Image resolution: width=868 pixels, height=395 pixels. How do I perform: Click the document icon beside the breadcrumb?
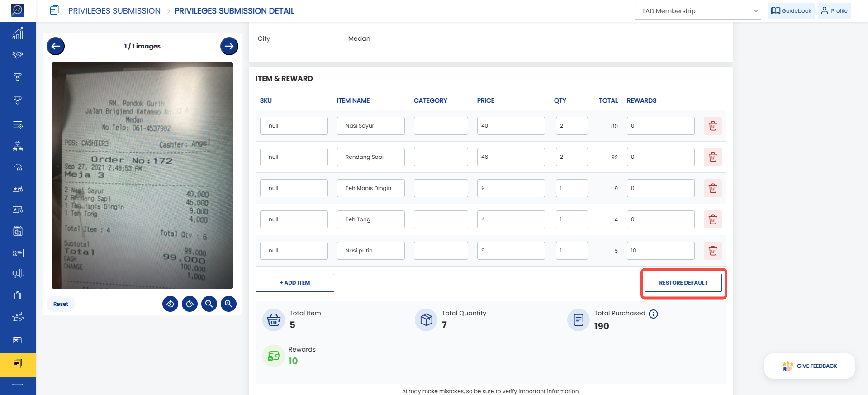point(54,10)
